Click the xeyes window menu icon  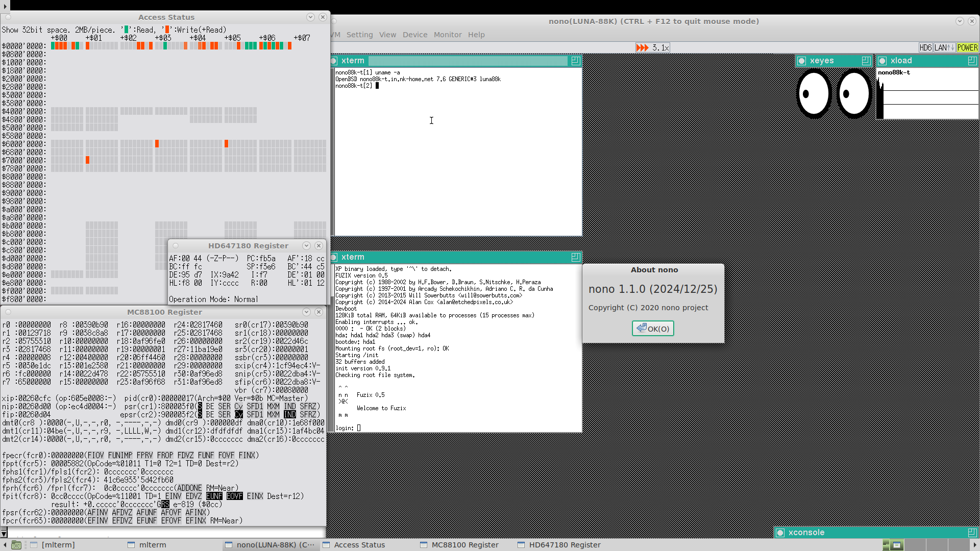pos(802,61)
